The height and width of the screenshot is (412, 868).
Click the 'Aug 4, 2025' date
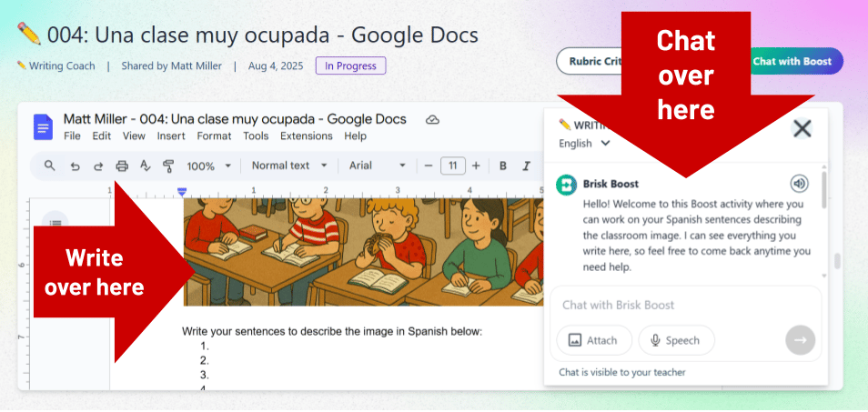(276, 65)
